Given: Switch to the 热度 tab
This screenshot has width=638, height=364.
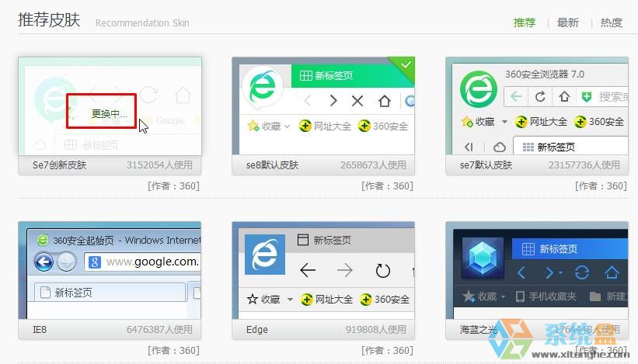Looking at the screenshot, I should [611, 23].
